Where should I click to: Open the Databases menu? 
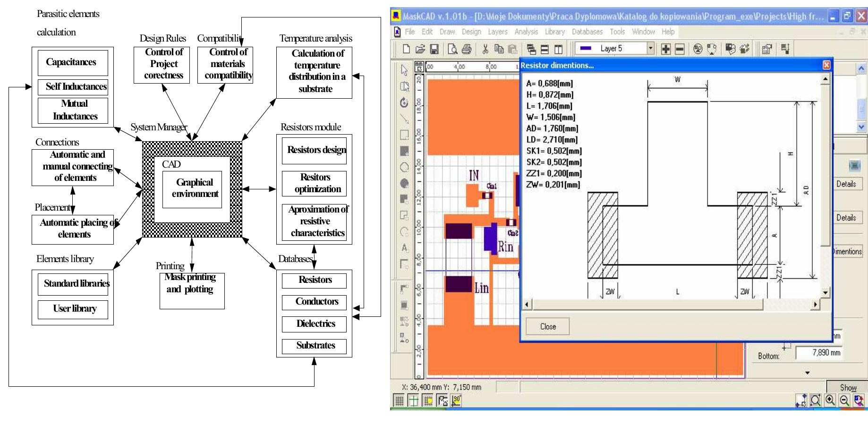587,32
